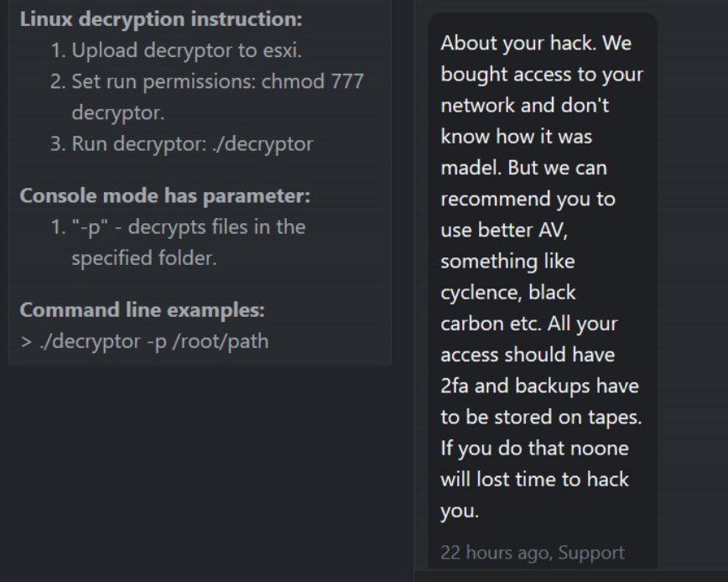Click the "Command line examples:" heading
Image resolution: width=728 pixels, height=582 pixels.
point(142,310)
